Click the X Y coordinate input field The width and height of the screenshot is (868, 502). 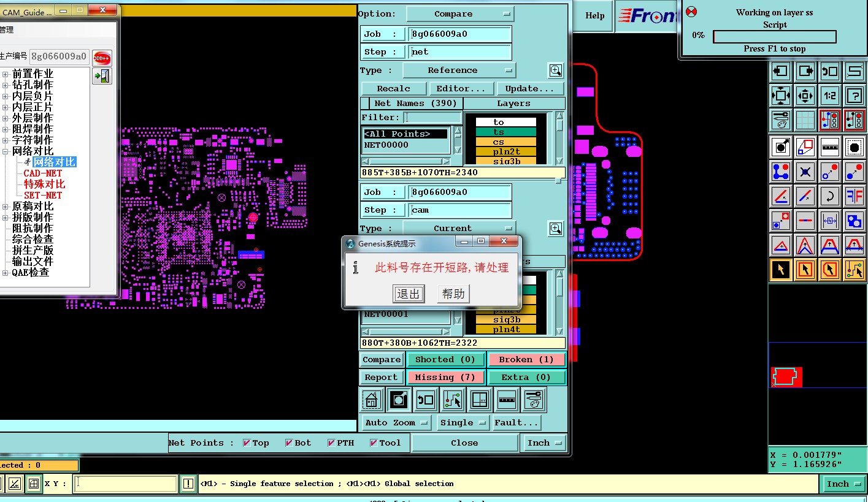[126, 484]
